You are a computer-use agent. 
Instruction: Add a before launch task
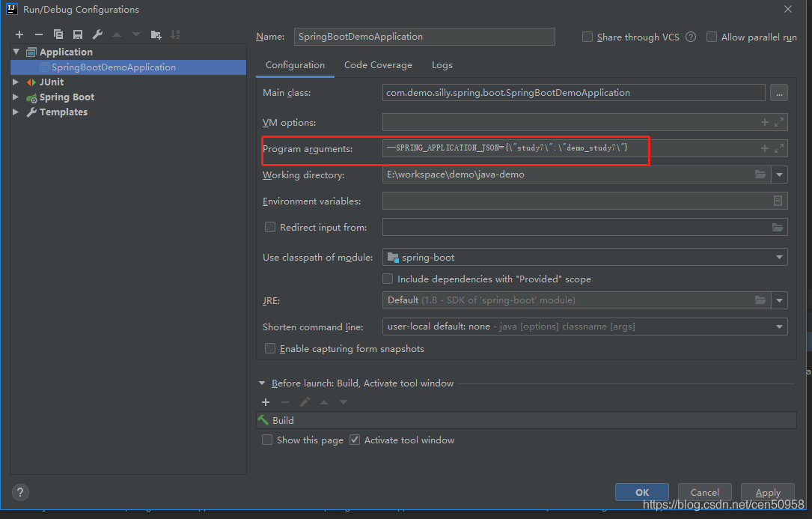(266, 402)
